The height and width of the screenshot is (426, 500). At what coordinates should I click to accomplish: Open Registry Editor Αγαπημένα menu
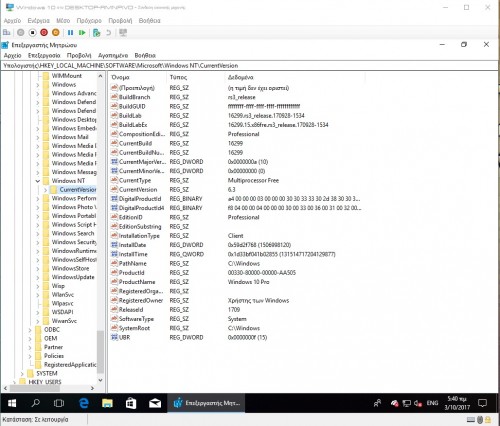113,55
